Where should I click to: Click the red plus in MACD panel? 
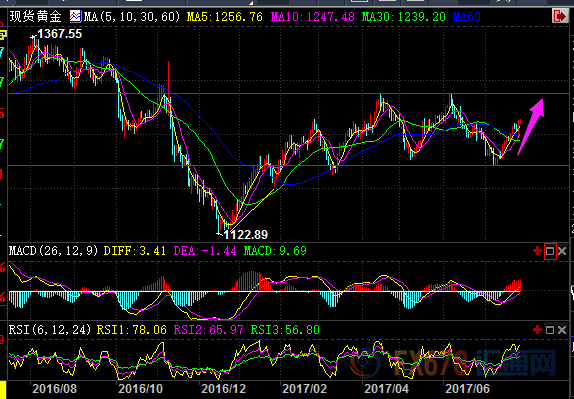pyautogui.click(x=537, y=251)
